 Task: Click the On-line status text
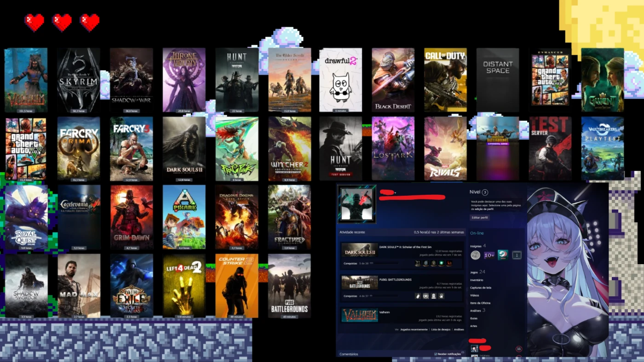pyautogui.click(x=477, y=233)
